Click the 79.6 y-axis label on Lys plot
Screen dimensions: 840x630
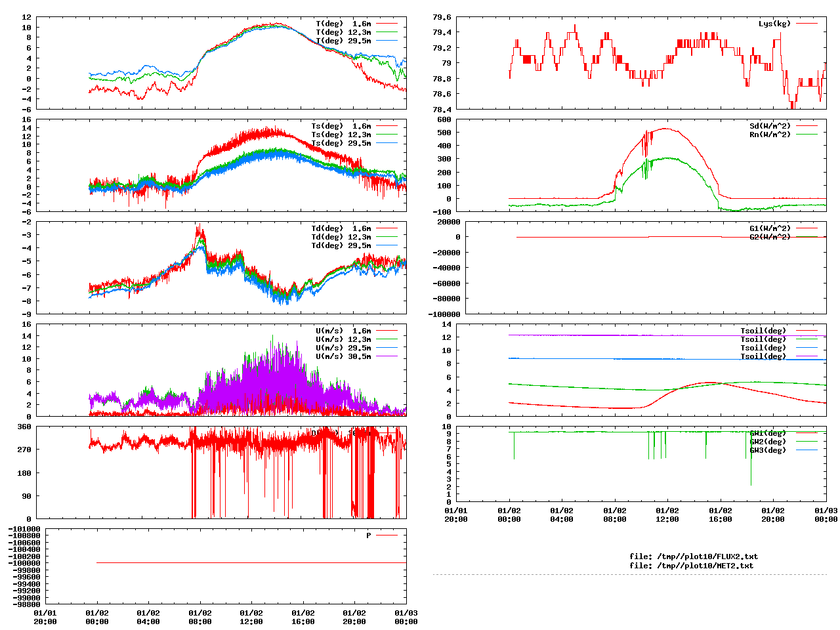pos(442,17)
